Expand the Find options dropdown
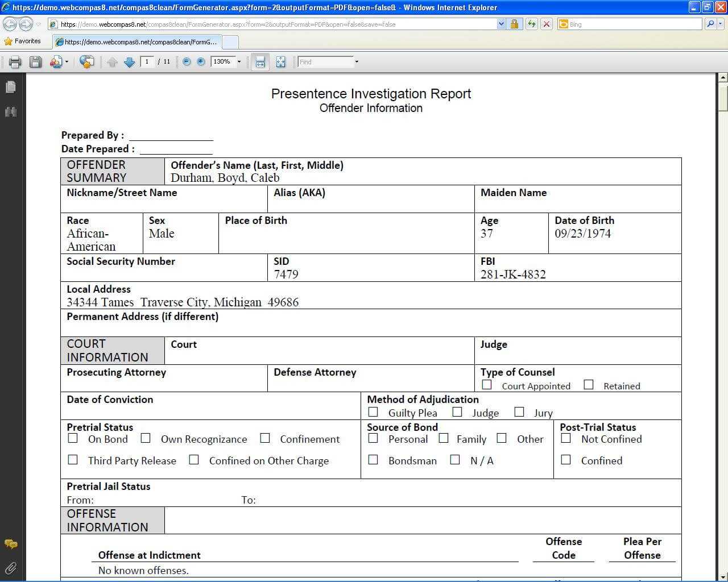 pyautogui.click(x=355, y=62)
